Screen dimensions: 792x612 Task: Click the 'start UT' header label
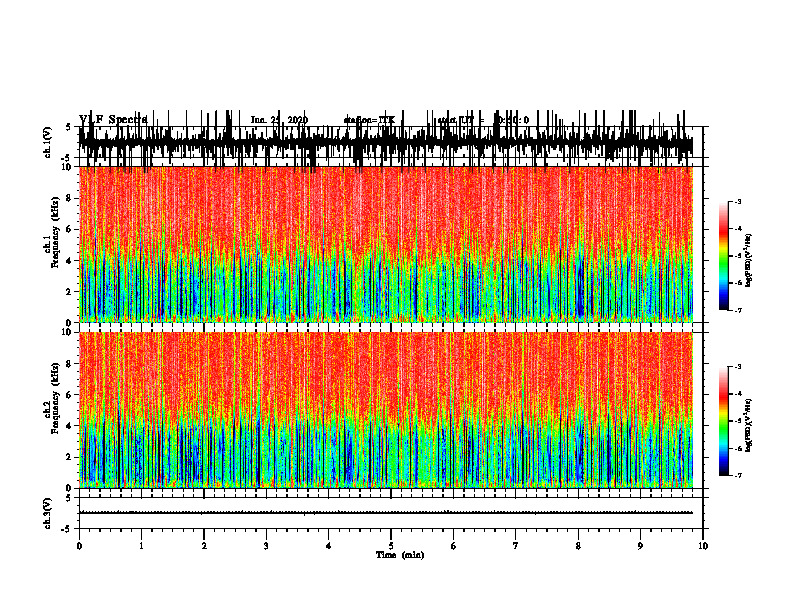click(x=456, y=120)
